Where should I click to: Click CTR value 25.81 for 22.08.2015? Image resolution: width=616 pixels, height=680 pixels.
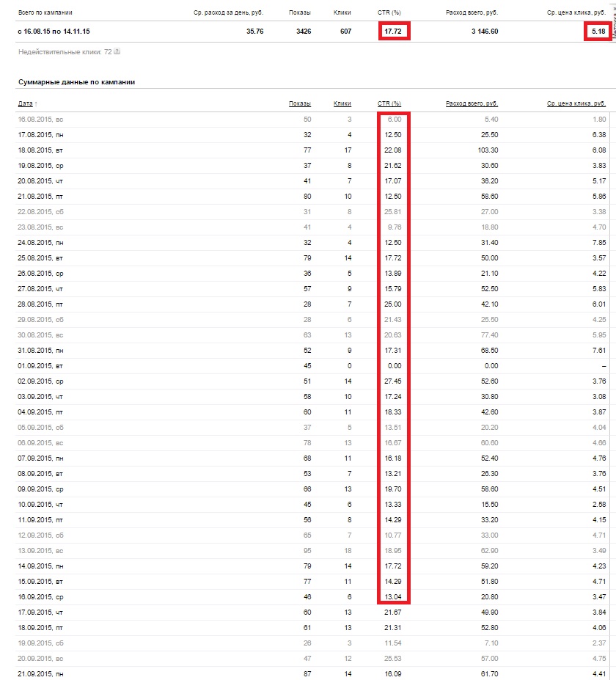[x=393, y=212]
